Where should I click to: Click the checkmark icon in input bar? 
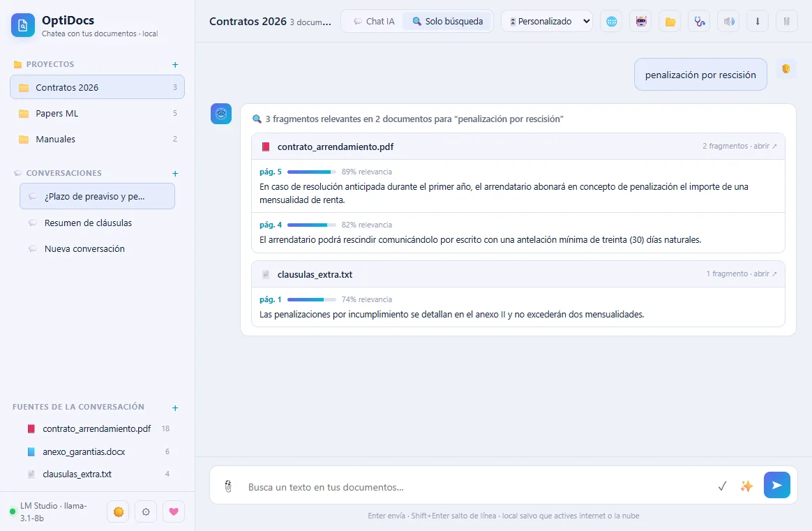(x=722, y=486)
